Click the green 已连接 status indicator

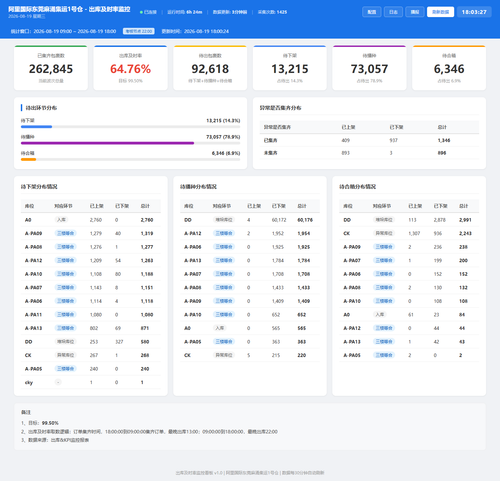click(x=148, y=12)
